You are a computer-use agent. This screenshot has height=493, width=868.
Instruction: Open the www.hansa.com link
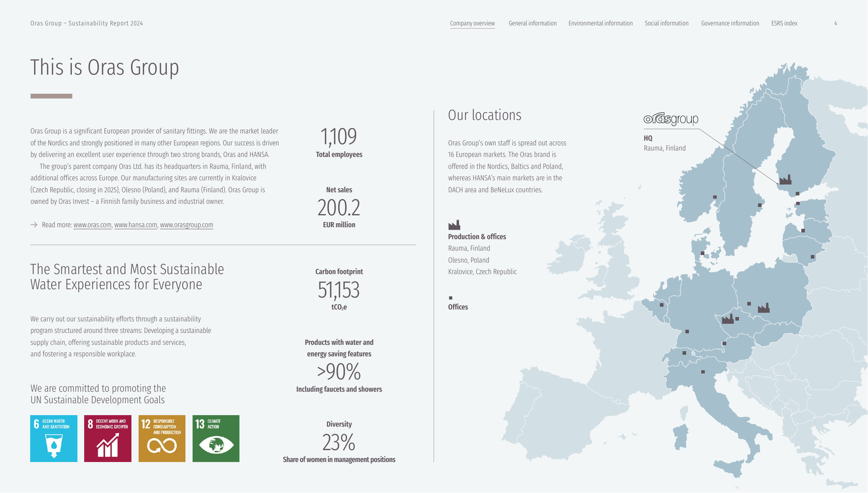point(136,225)
